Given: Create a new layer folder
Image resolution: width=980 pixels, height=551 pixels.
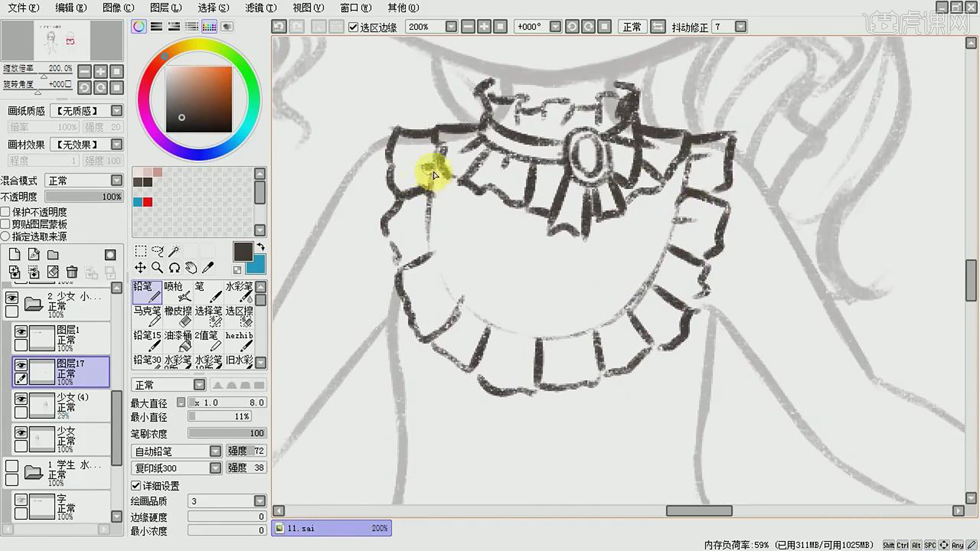Looking at the screenshot, I should pos(53,255).
